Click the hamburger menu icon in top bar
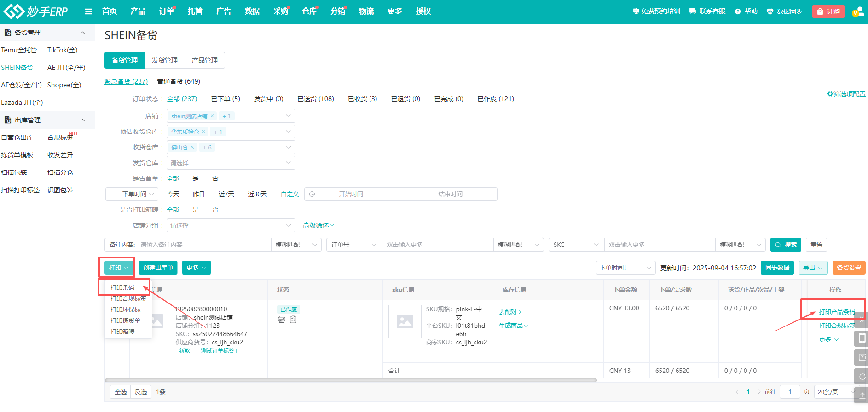Viewport: 868px width, 412px height. click(88, 11)
